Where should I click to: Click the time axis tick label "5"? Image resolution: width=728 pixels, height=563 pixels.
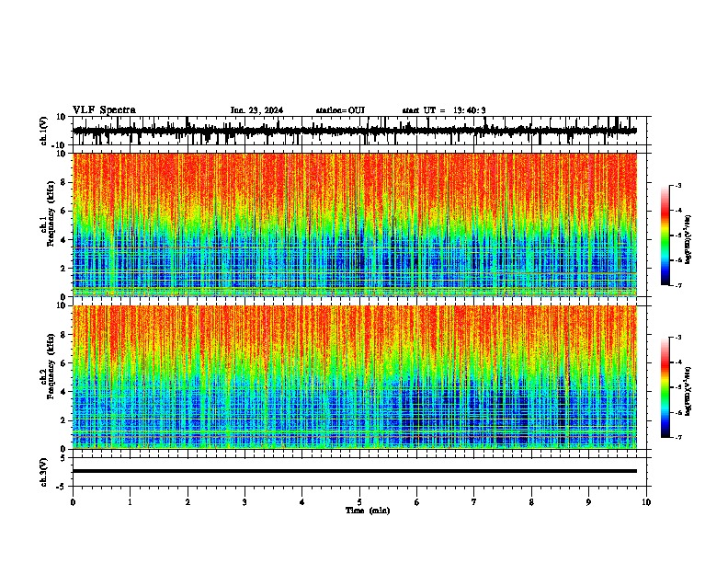click(x=359, y=502)
